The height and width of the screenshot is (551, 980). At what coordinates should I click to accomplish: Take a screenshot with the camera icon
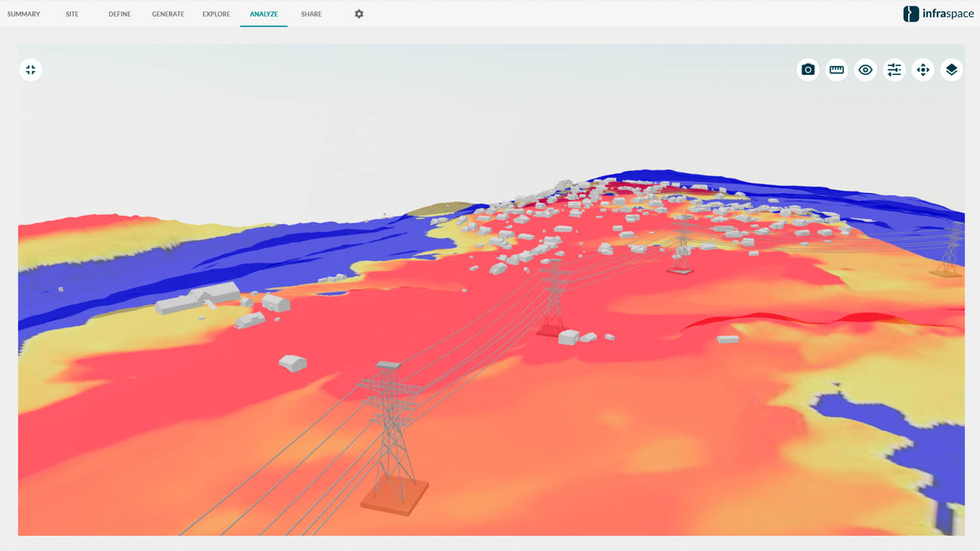(808, 70)
